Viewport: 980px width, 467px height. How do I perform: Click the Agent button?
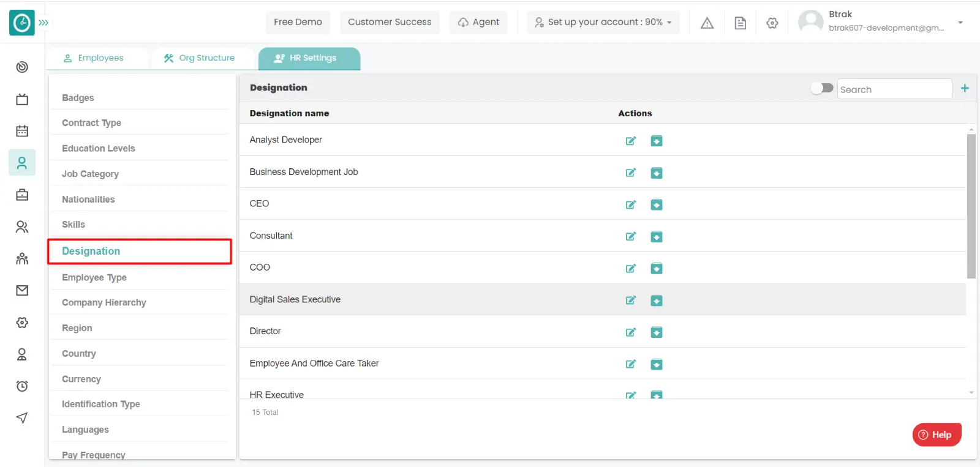coord(478,22)
